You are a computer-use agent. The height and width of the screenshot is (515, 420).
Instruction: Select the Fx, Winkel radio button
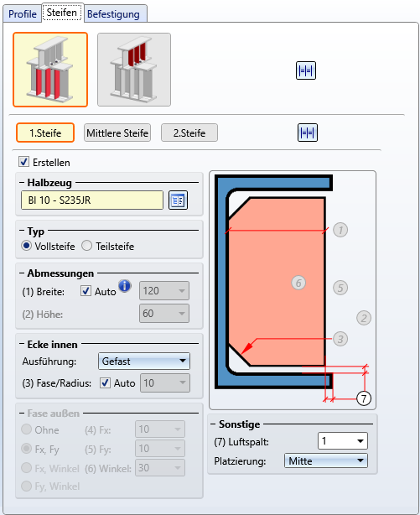(26, 468)
